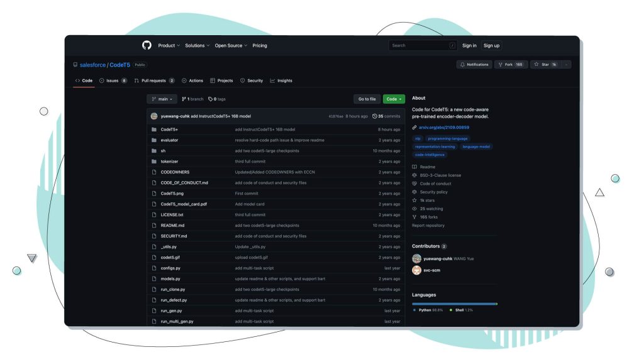This screenshot has width=644, height=362.
Task: Click the SECURITY.md file icon
Action: [154, 236]
